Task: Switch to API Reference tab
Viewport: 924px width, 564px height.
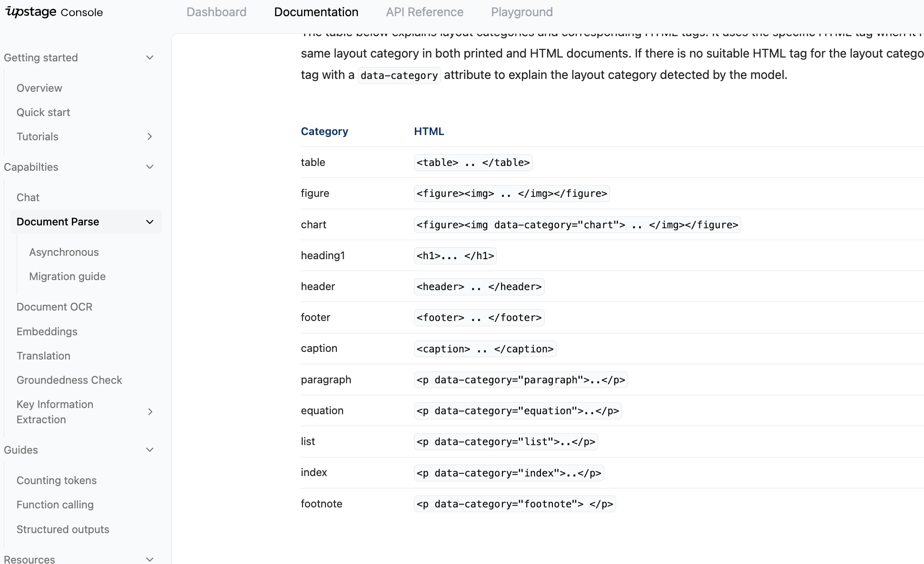Action: (x=424, y=12)
